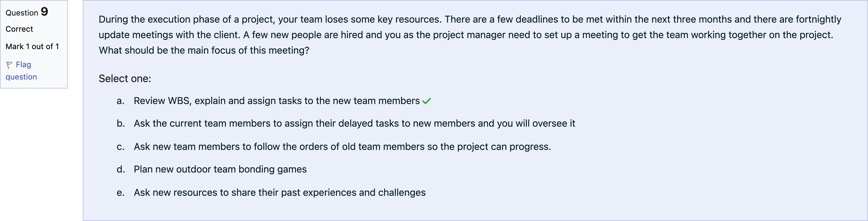Pick "Plan new outdoor team bonding games"
868x221 pixels.
click(x=220, y=169)
